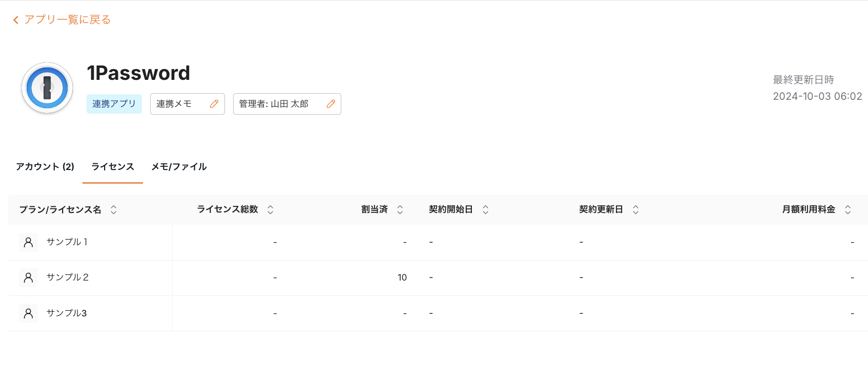Click the 連携アプリ badge
Viewport: 868px width, 385px height.
point(114,104)
